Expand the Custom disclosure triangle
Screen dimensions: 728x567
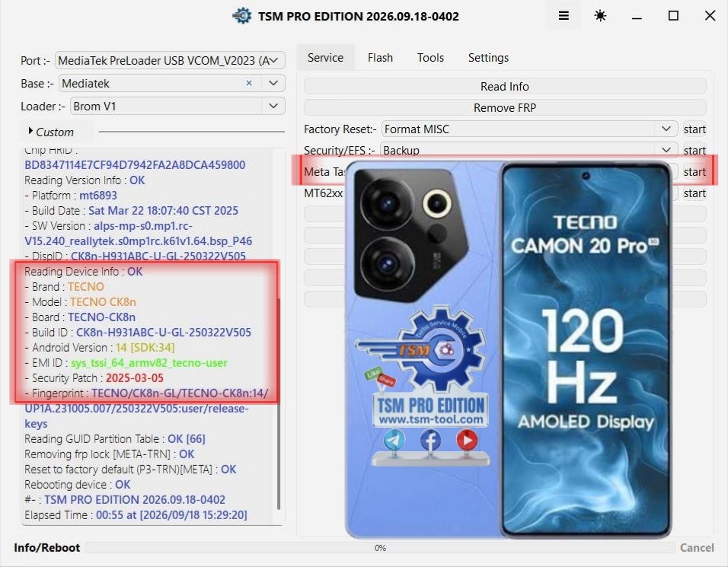[30, 132]
